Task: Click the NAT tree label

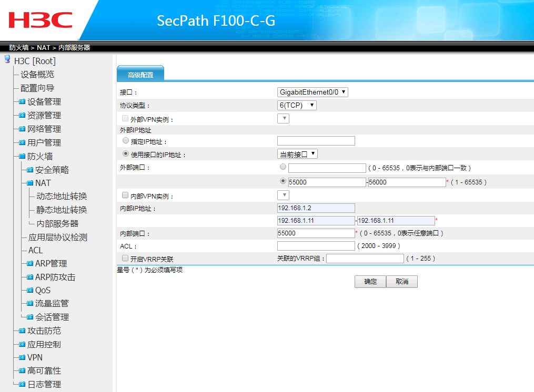Action: tap(43, 183)
